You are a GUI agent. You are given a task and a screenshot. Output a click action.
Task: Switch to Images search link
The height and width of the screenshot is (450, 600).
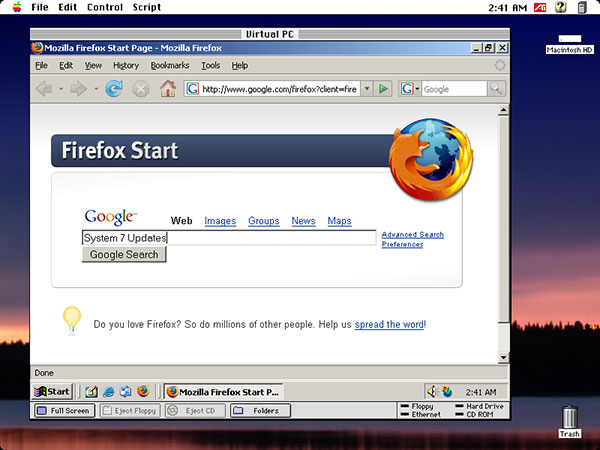220,221
